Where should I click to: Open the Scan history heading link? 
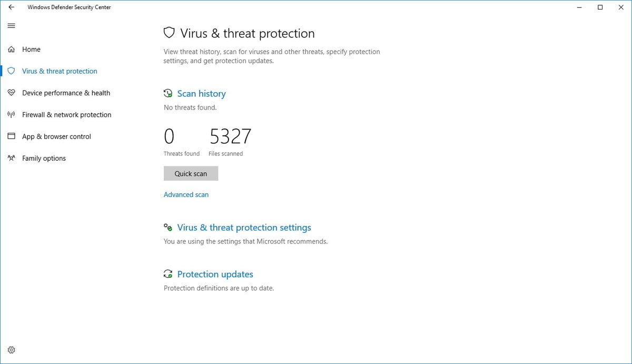pyautogui.click(x=201, y=94)
